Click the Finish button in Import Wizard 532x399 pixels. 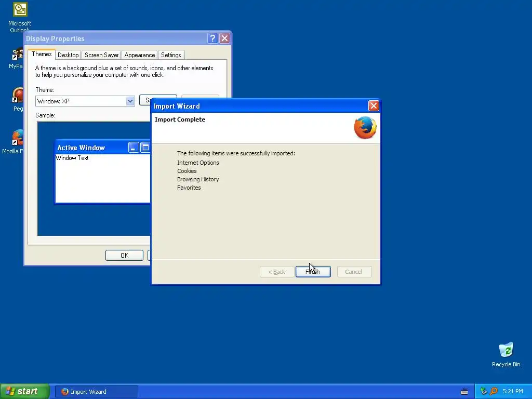click(313, 272)
